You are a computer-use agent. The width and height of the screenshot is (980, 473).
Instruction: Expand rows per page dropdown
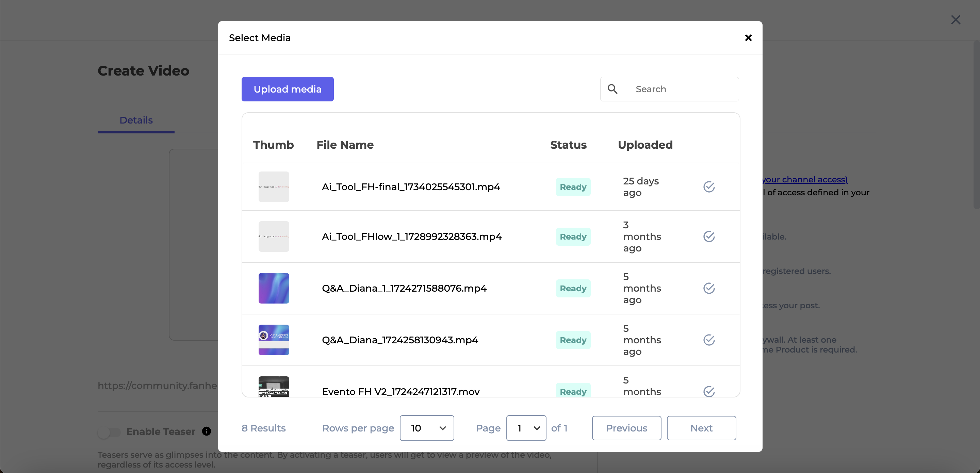[427, 428]
